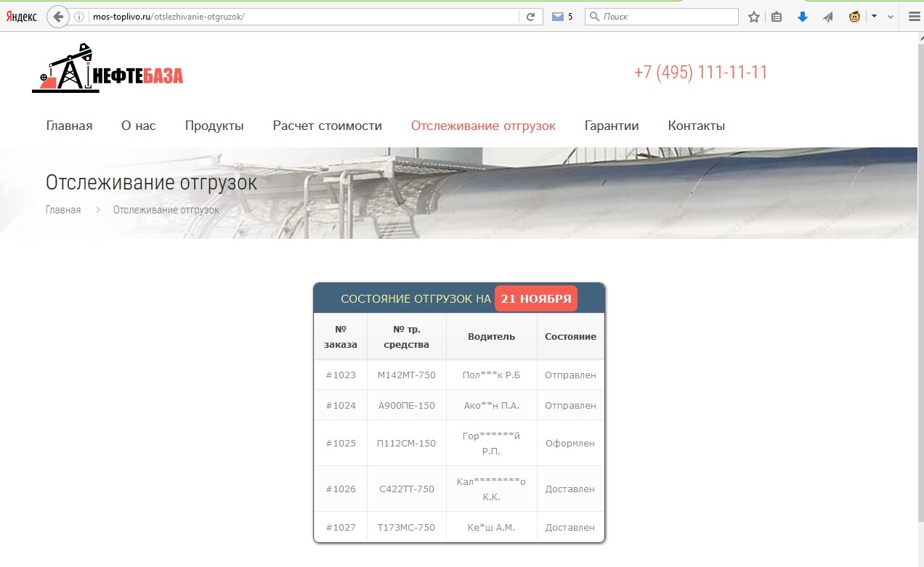Click Отправлен status for order #1023

[571, 375]
